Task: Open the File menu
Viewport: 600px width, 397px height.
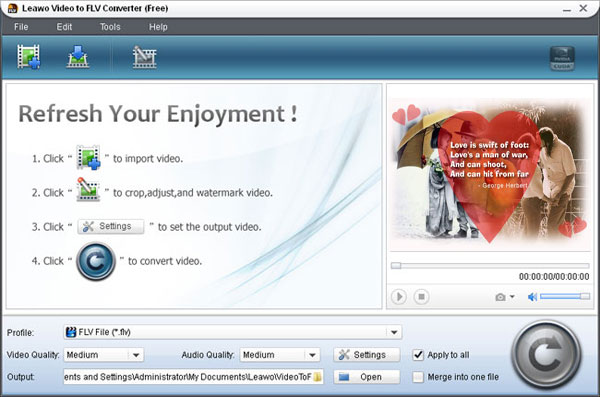Action: pyautogui.click(x=21, y=27)
